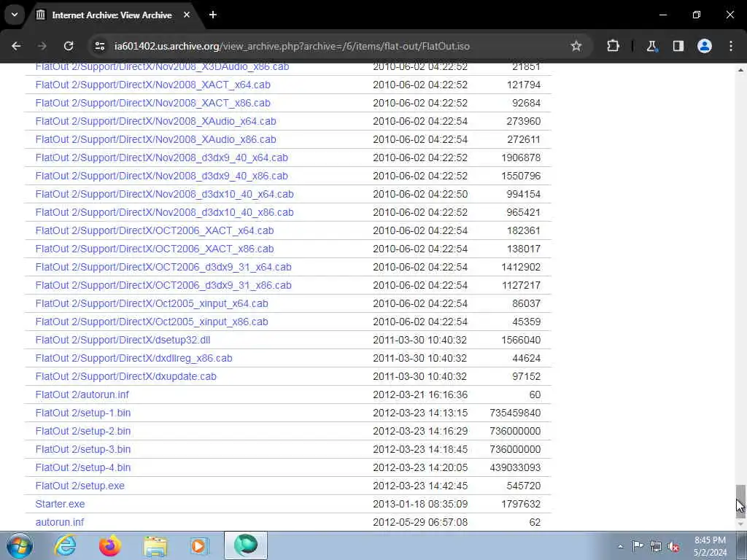This screenshot has height=560, width=747.
Task: Open the Starter.exe link
Action: point(60,504)
